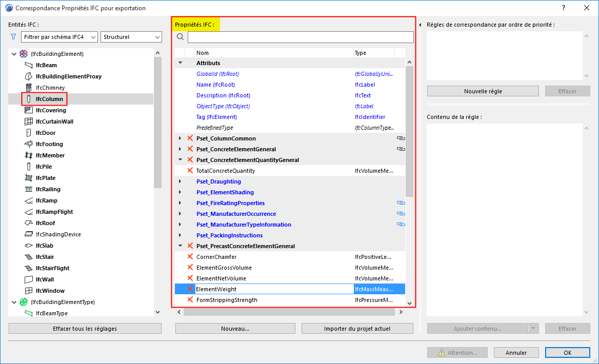Select Description (IfcRoot) attribute row
The width and height of the screenshot is (599, 364).
click(290, 95)
